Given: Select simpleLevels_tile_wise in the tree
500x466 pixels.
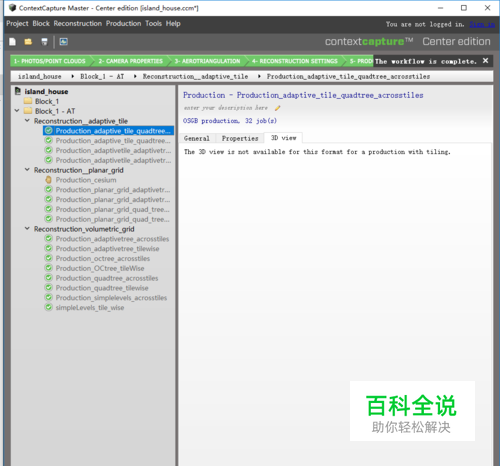Looking at the screenshot, I should pyautogui.click(x=90, y=307).
